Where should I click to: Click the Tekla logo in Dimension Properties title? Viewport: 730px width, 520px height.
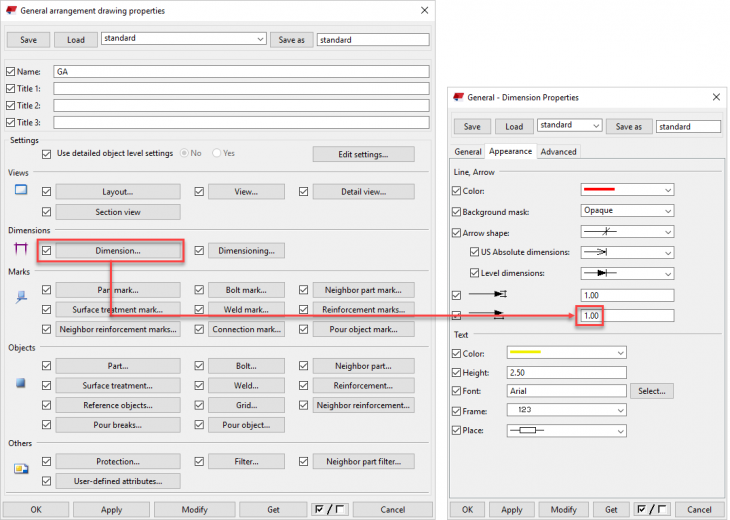pyautogui.click(x=459, y=97)
